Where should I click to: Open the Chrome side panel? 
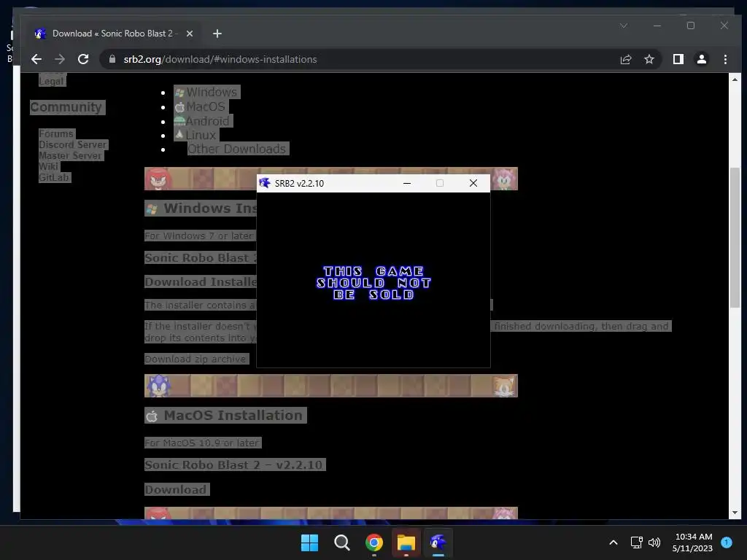(678, 59)
